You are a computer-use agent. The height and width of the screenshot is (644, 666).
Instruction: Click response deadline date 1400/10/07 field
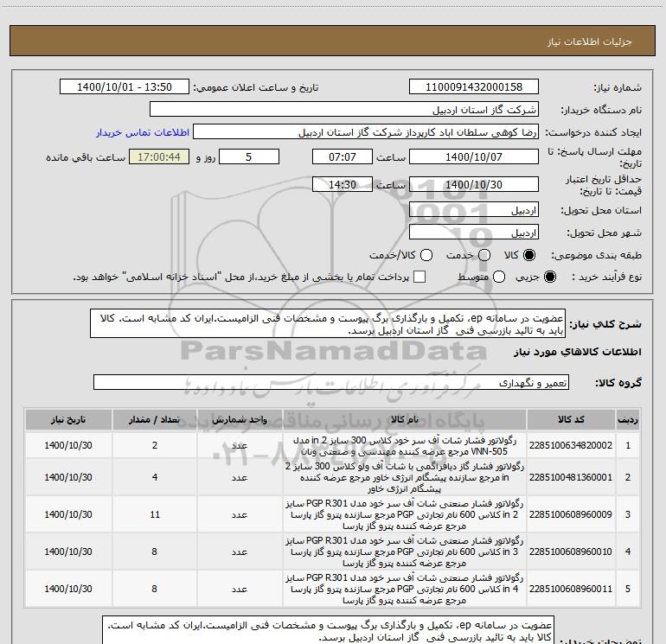(x=474, y=156)
